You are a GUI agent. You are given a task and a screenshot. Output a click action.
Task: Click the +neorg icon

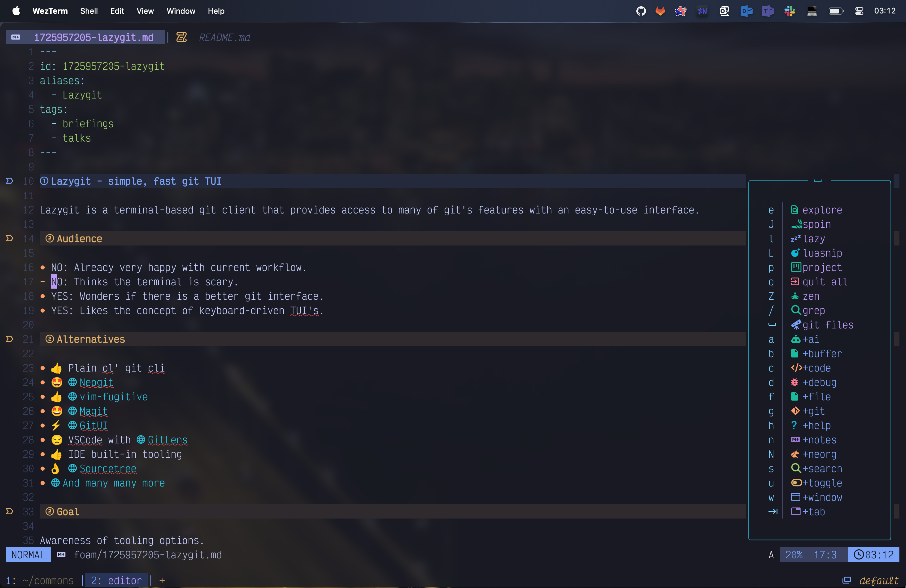point(795,454)
